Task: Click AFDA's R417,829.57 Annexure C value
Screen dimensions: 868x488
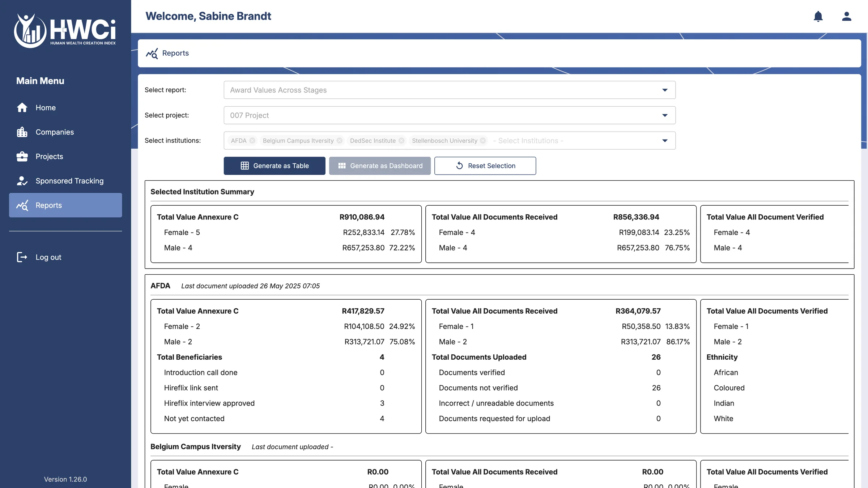Action: [x=363, y=311]
